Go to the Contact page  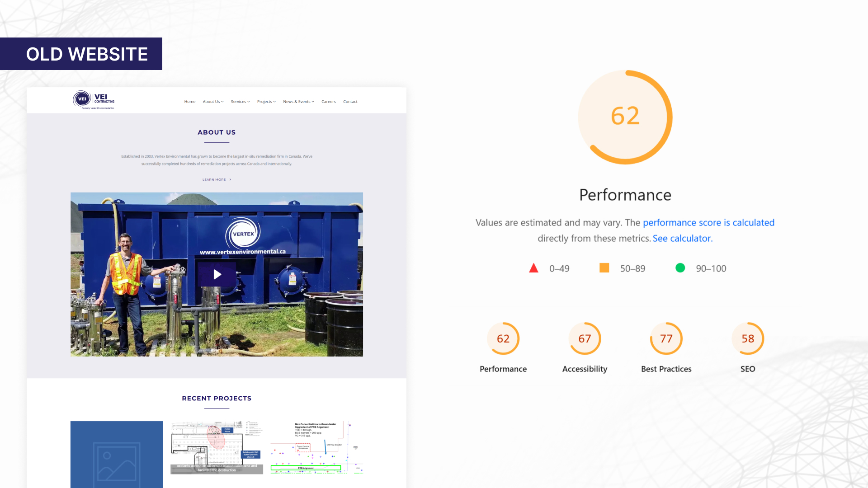(x=350, y=102)
